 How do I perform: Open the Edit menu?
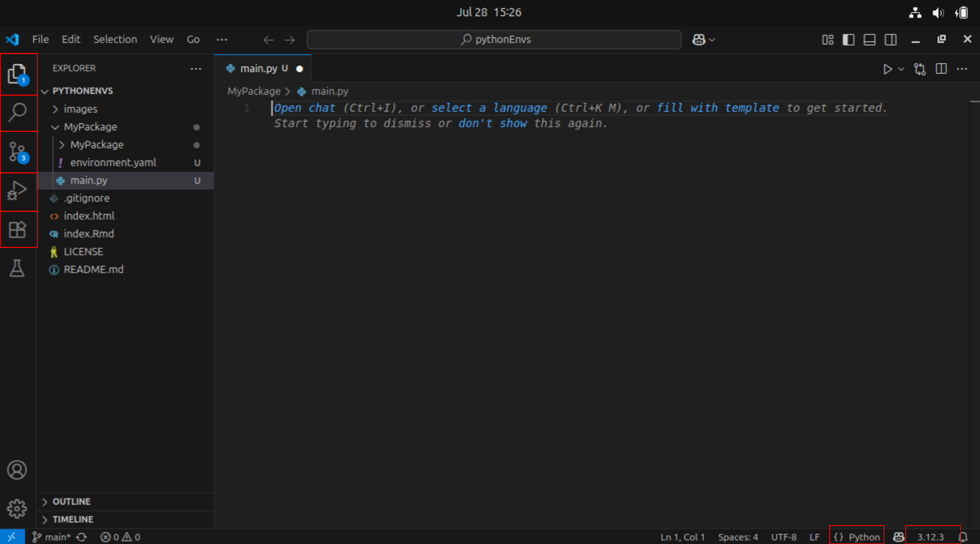[x=71, y=39]
